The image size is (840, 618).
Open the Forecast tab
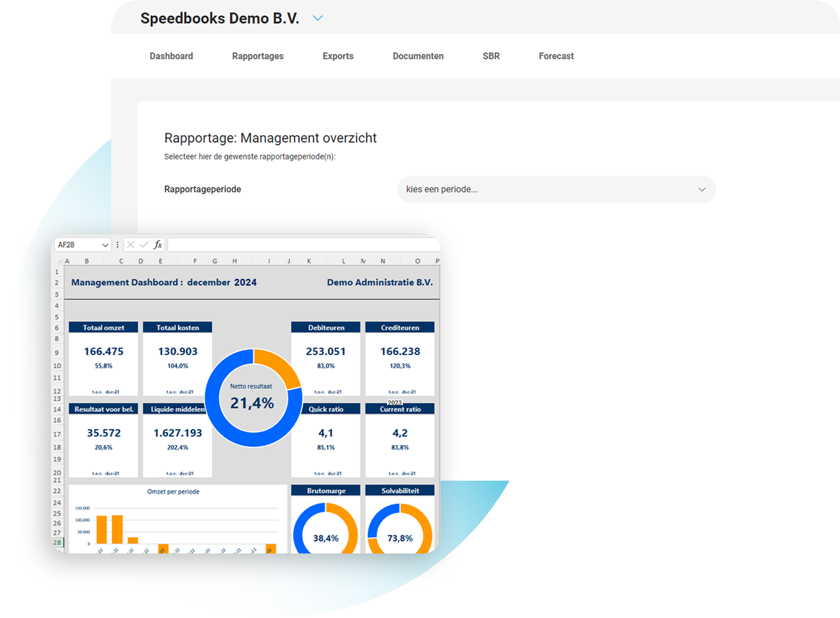556,56
